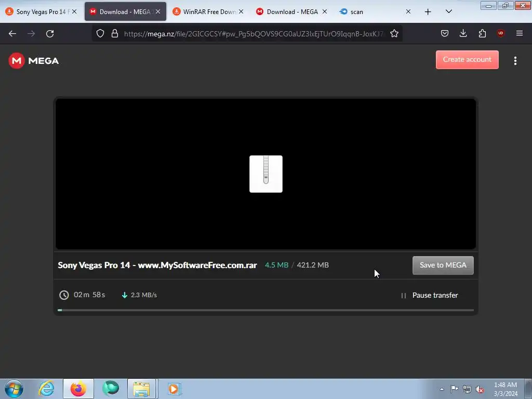Screen dimensions: 532x399
Task: Click the 02m 58s remaining time
Action: coord(89,295)
